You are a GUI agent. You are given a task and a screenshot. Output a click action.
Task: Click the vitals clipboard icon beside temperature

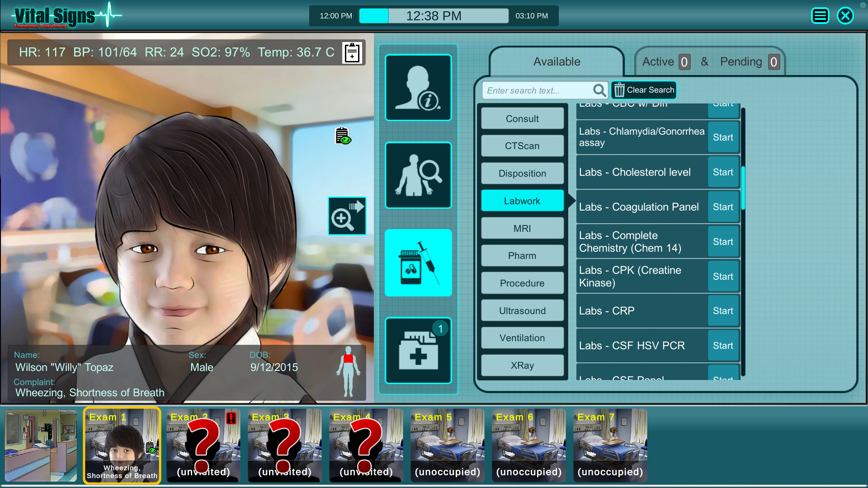[352, 52]
